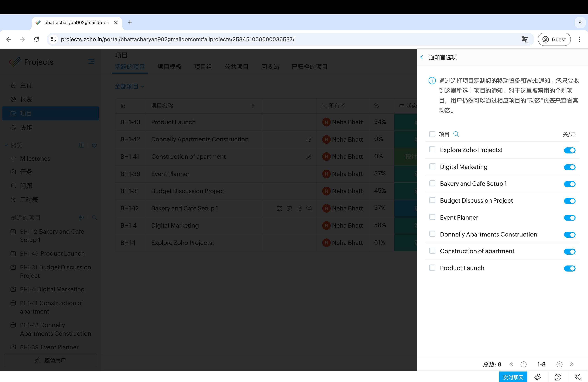Open the announcements megaphone icon
The height and width of the screenshot is (382, 588).
coord(537,377)
